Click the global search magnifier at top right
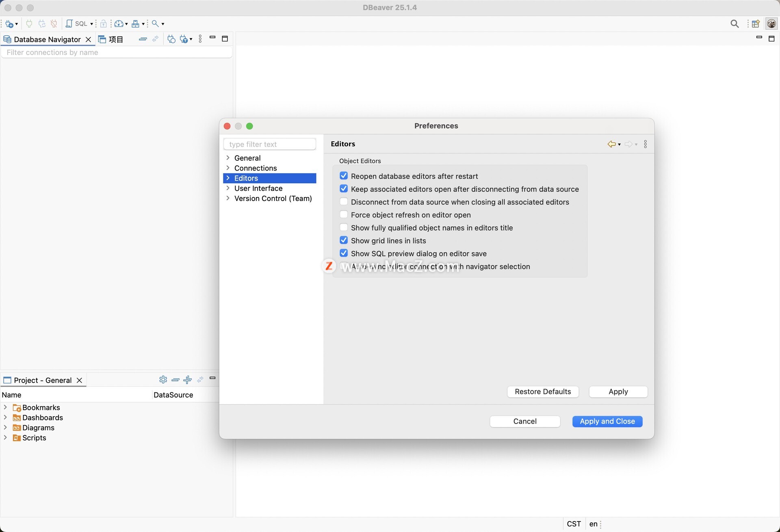The width and height of the screenshot is (780, 532). point(734,24)
